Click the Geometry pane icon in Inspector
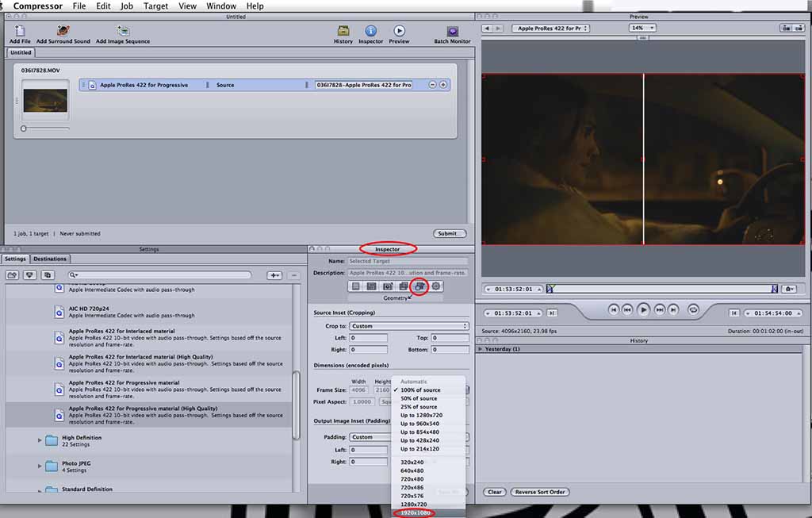 pos(419,286)
